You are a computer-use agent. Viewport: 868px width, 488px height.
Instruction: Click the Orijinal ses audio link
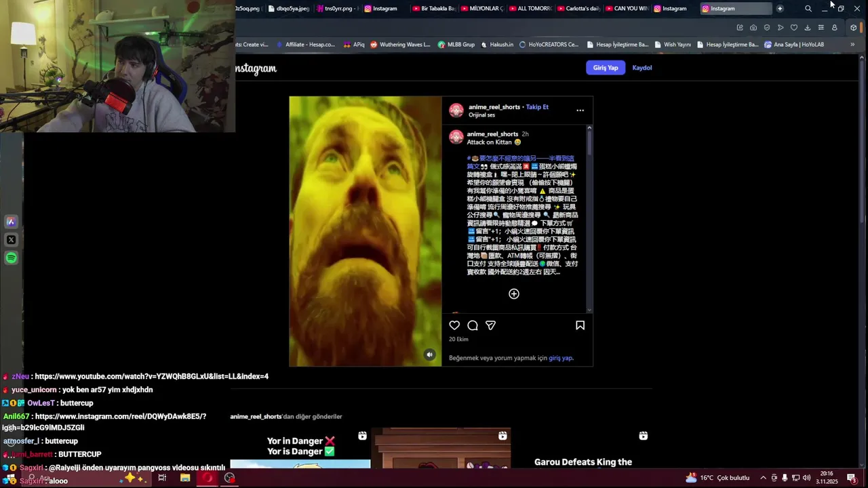482,115
